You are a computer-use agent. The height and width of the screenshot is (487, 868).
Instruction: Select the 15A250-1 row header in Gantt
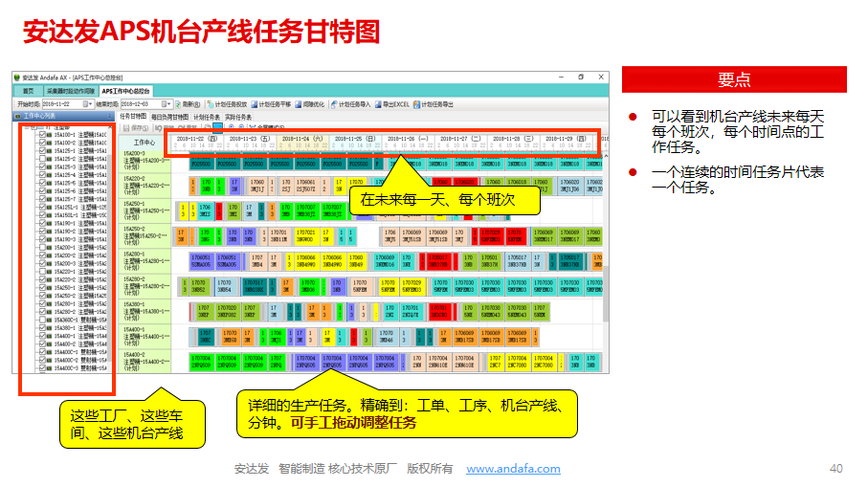[145, 210]
